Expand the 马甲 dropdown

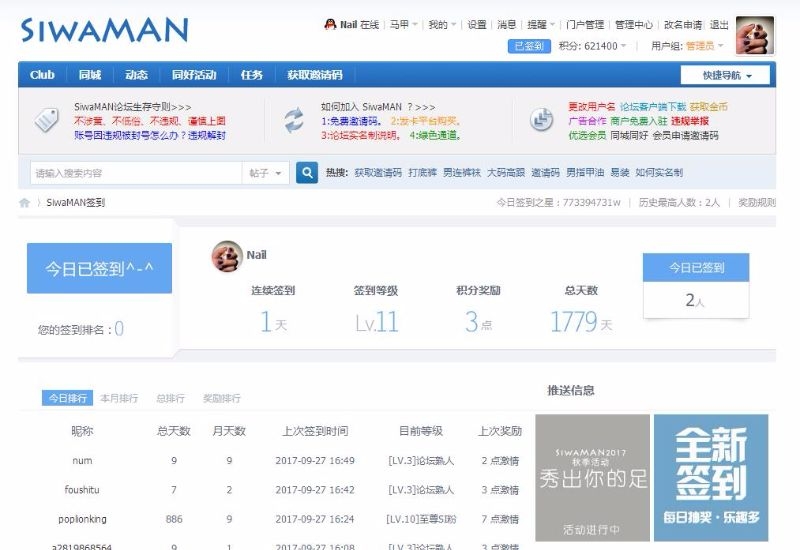click(404, 24)
